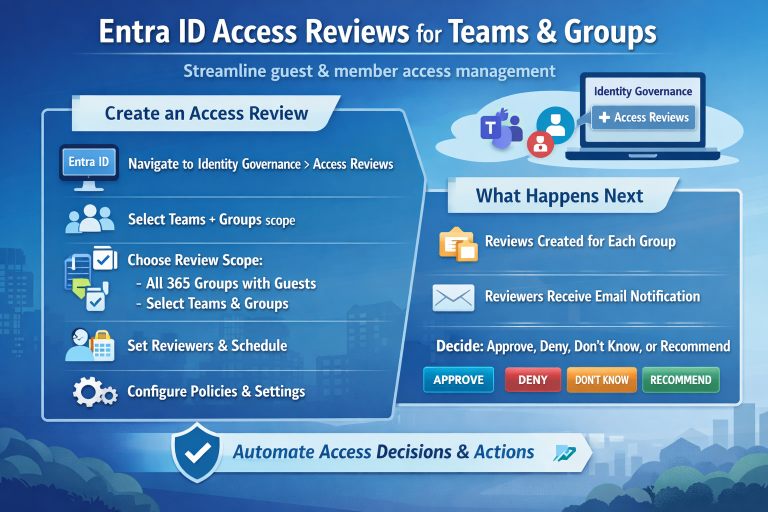Click the green RECOMMEND button

point(681,380)
